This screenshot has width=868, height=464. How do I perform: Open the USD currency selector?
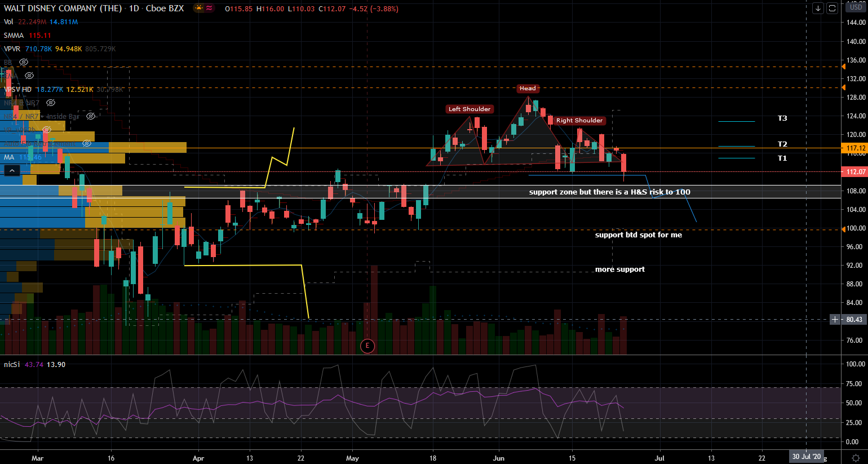tap(856, 7)
